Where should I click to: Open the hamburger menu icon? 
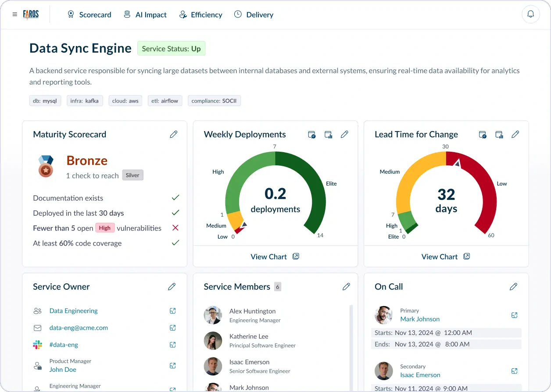(15, 14)
